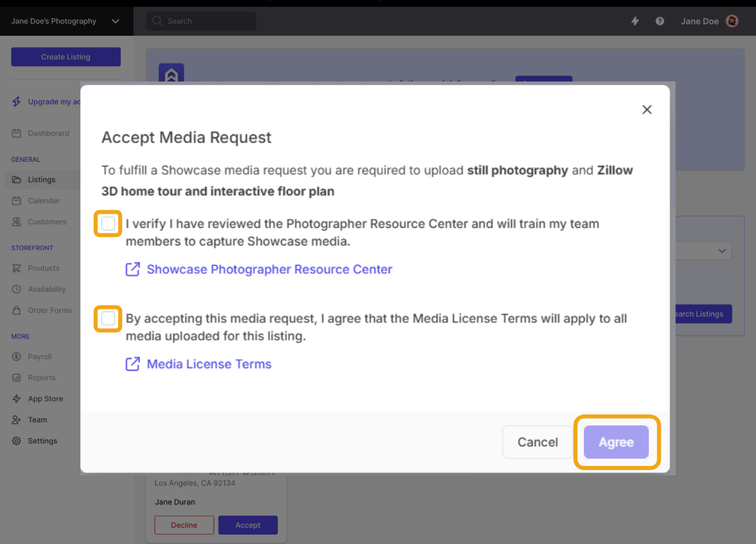Open Jane Doe profile avatar

pos(732,21)
